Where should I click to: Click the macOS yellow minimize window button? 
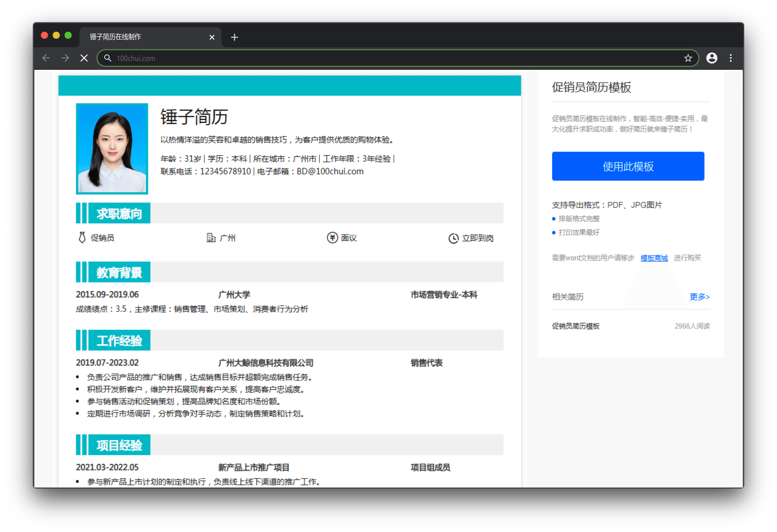click(56, 36)
